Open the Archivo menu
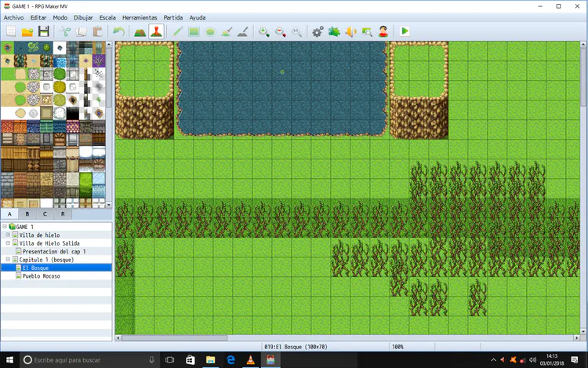 click(13, 17)
